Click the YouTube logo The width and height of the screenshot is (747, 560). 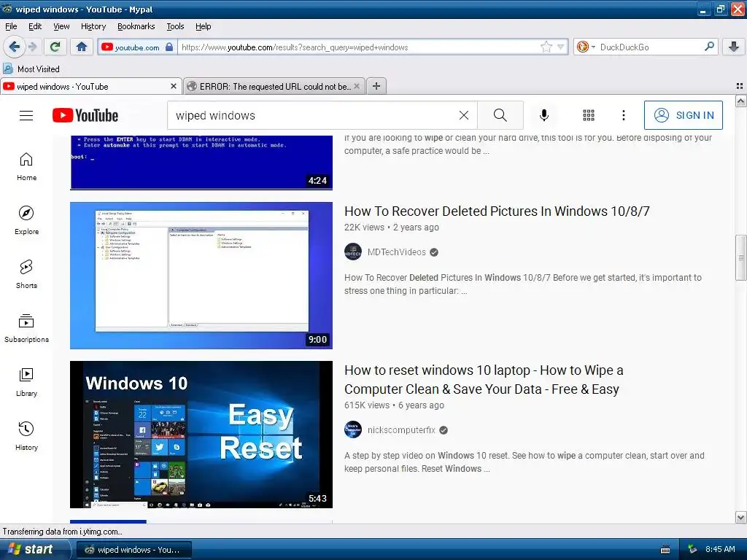click(x=85, y=115)
